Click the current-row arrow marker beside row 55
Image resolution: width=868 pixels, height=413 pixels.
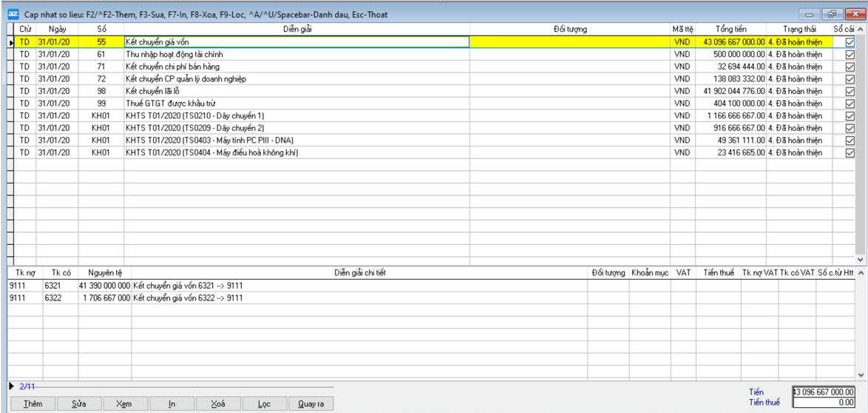[11, 43]
